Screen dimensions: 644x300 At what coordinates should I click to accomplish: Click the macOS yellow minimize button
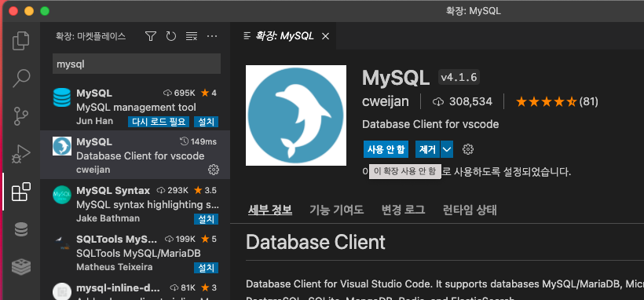coord(29,11)
